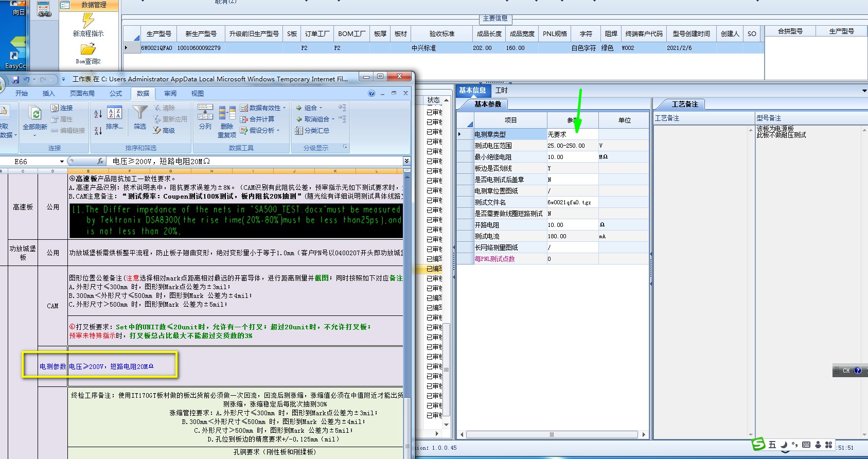This screenshot has height=459, width=868.
Task: Switch to the 插入 ribbon tab
Action: (x=48, y=93)
